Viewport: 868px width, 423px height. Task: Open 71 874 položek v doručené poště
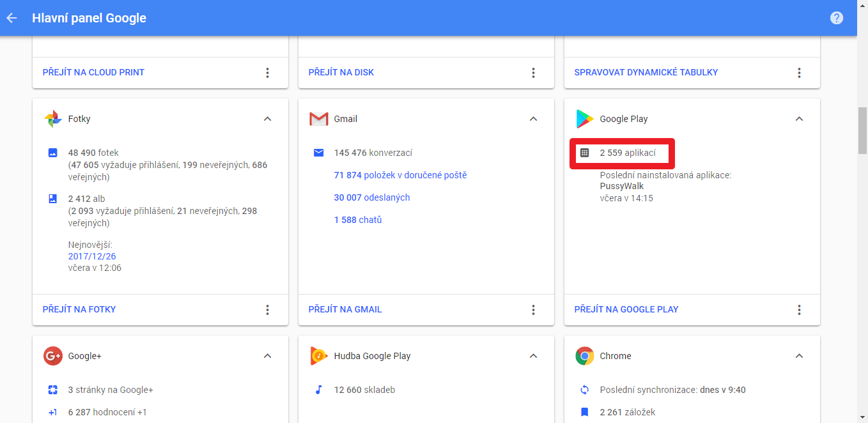point(401,175)
